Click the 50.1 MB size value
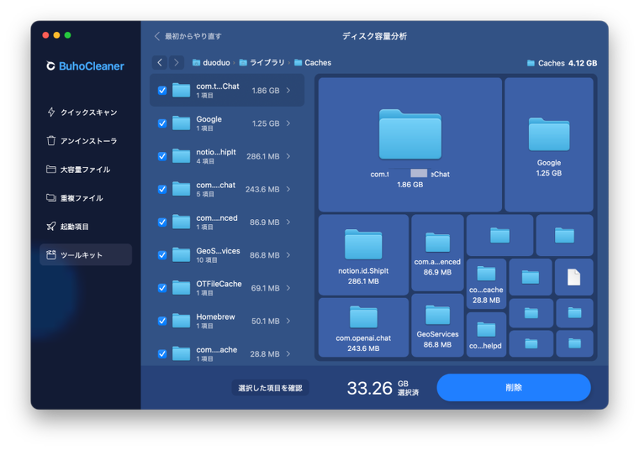 (x=265, y=321)
